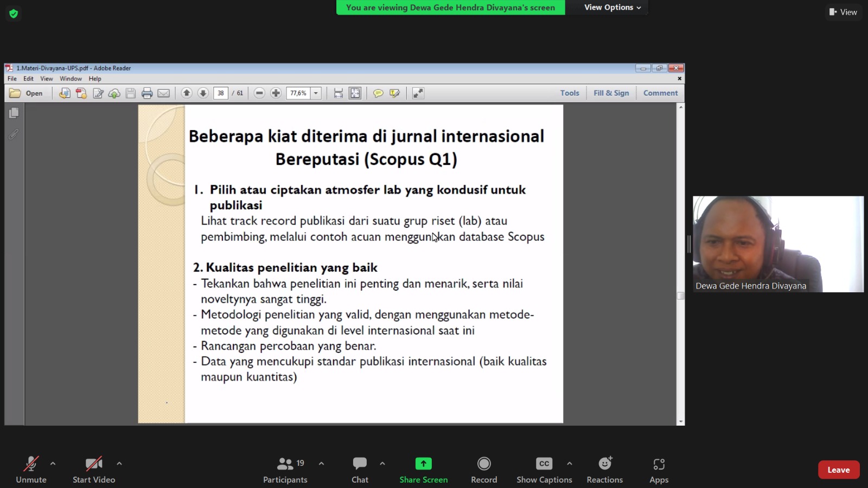Viewport: 868px width, 488px height.
Task: Open the View menu in Adobe Reader
Action: (47, 79)
